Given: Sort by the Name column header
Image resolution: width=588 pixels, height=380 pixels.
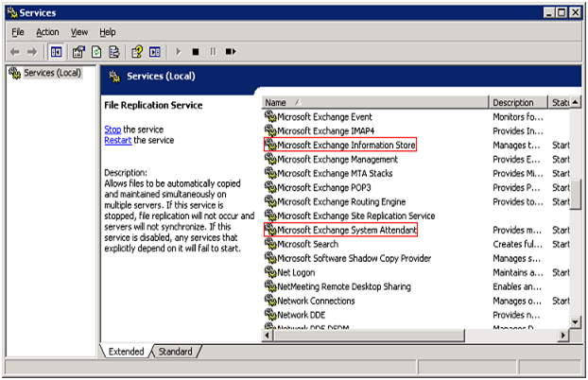Looking at the screenshot, I should tap(375, 102).
